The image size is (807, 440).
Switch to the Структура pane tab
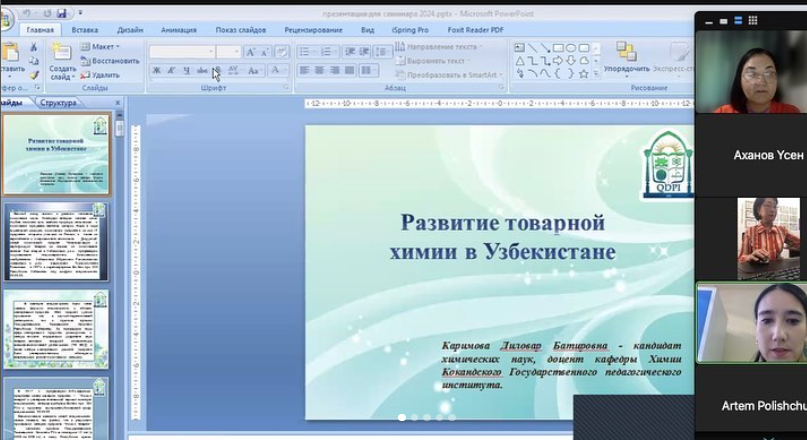(60, 102)
